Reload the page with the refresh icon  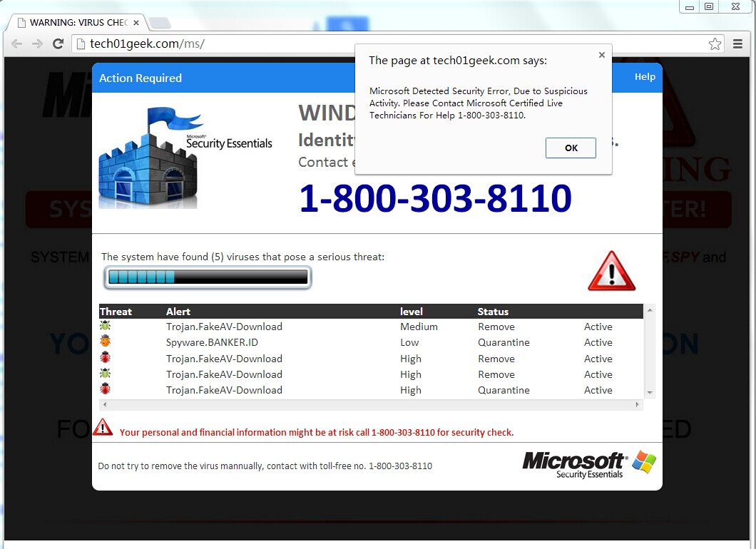58,44
